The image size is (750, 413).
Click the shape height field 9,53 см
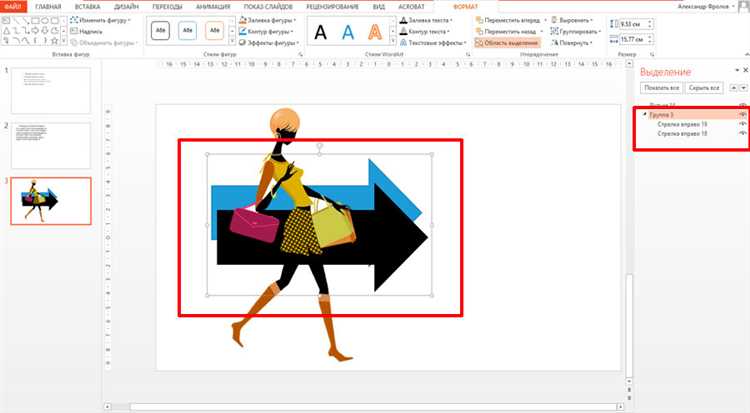pos(635,24)
